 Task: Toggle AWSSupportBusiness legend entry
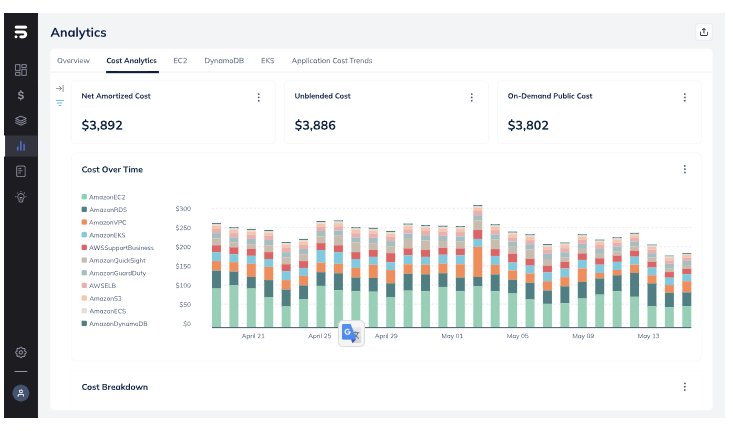click(x=120, y=247)
